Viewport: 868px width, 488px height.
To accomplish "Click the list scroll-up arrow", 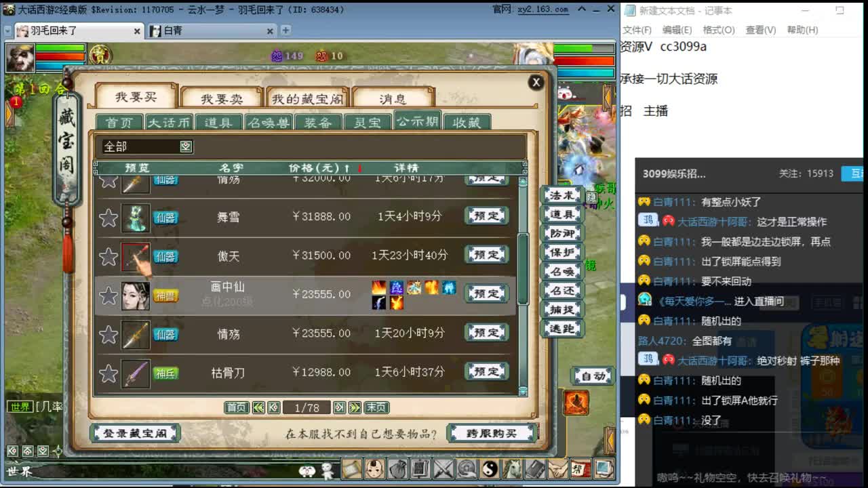I will click(x=523, y=181).
